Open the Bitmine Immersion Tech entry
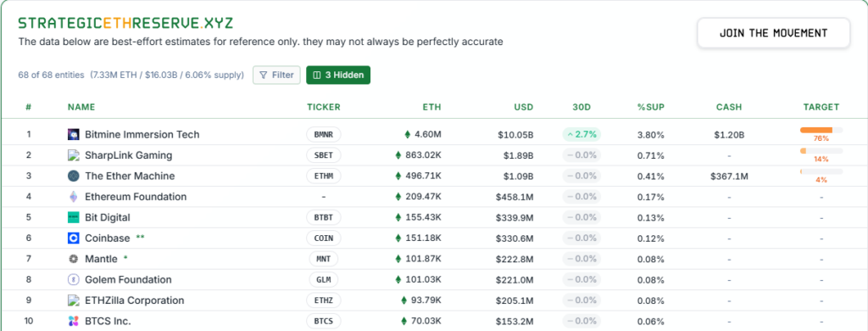 click(x=142, y=134)
